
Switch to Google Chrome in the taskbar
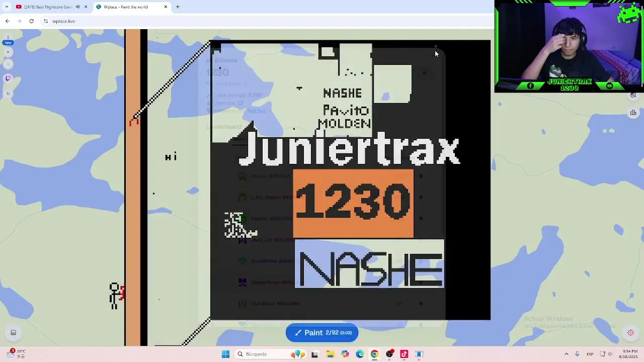(374, 354)
